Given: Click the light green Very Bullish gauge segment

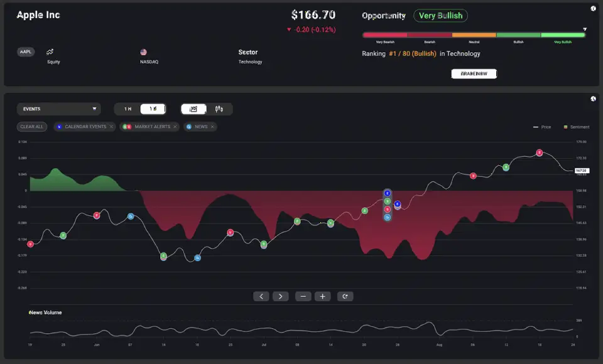Looking at the screenshot, I should (x=563, y=35).
